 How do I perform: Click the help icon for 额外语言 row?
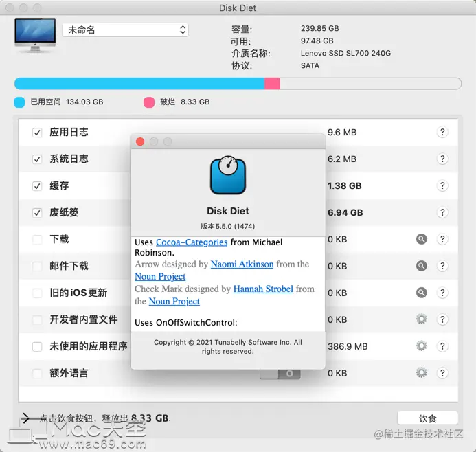point(442,373)
